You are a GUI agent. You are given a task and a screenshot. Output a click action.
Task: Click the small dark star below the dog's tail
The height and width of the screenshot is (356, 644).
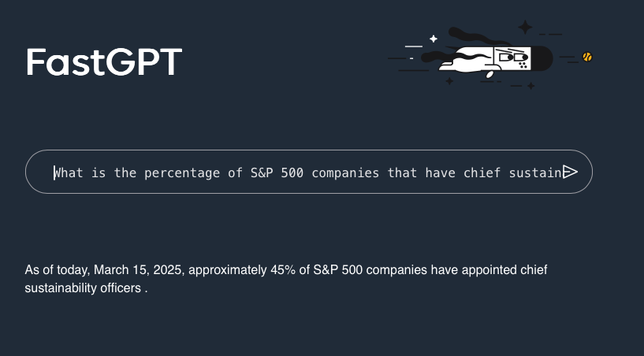click(449, 80)
